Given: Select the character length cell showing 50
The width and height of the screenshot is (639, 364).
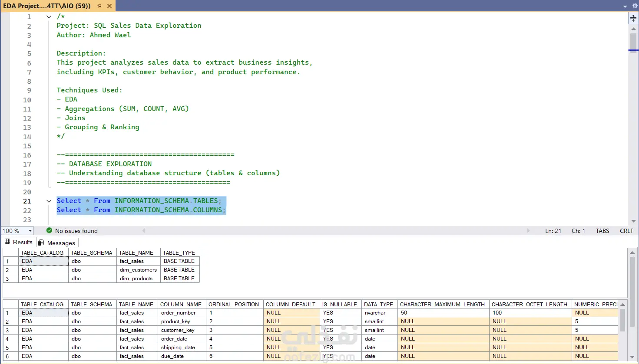Looking at the screenshot, I should [443, 313].
